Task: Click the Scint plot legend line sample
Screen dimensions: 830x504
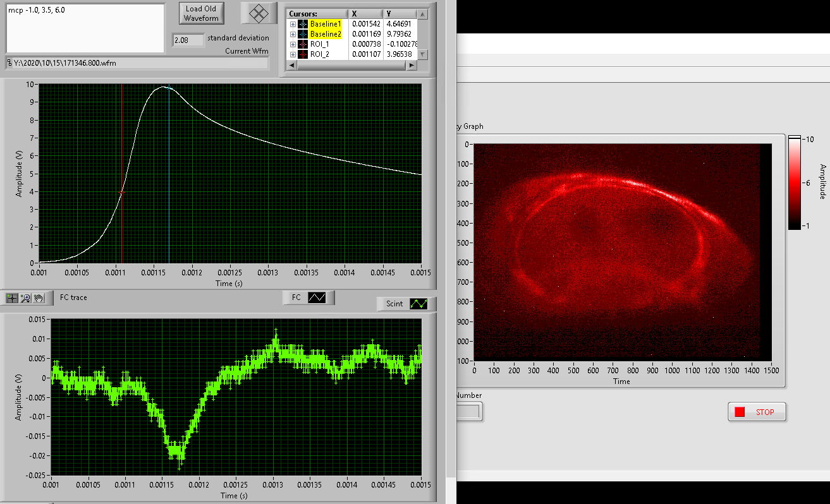Action: (x=418, y=304)
